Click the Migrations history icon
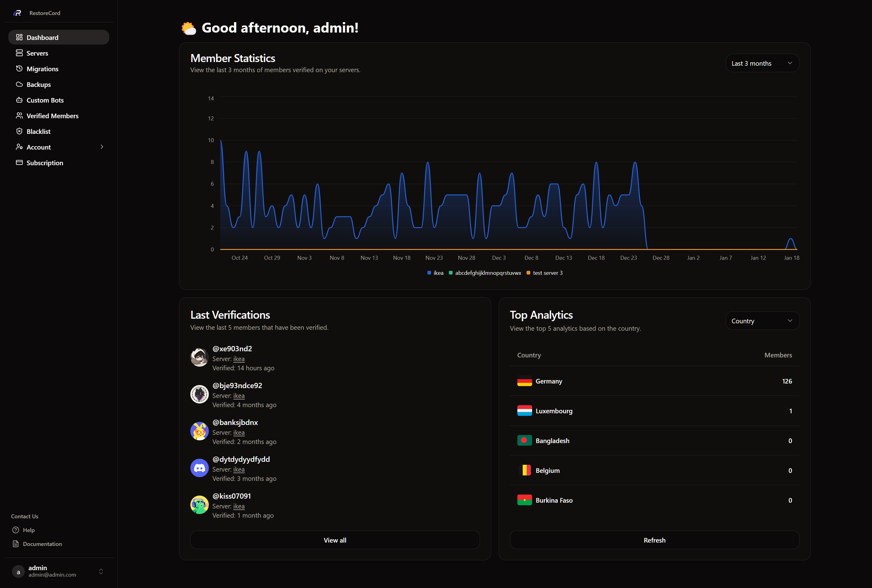Image resolution: width=872 pixels, height=588 pixels. coord(19,68)
